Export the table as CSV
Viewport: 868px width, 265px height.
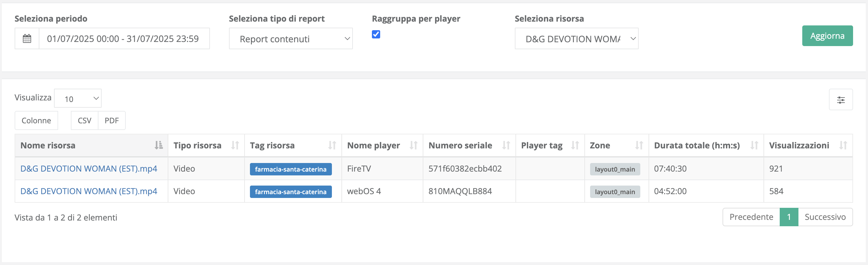tap(84, 121)
